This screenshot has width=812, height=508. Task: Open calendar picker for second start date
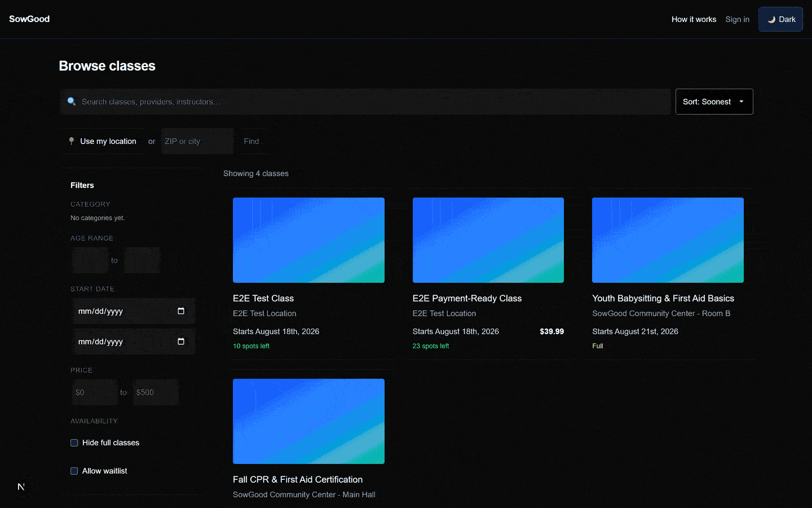click(181, 341)
